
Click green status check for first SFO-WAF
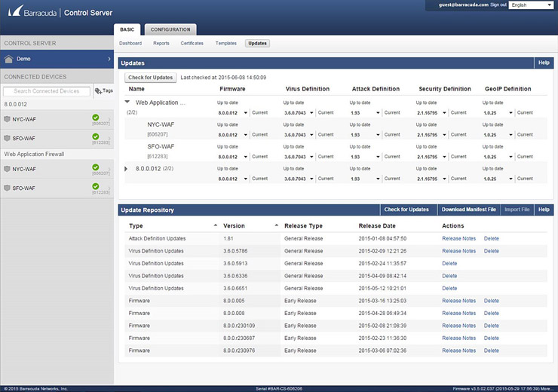pos(95,136)
